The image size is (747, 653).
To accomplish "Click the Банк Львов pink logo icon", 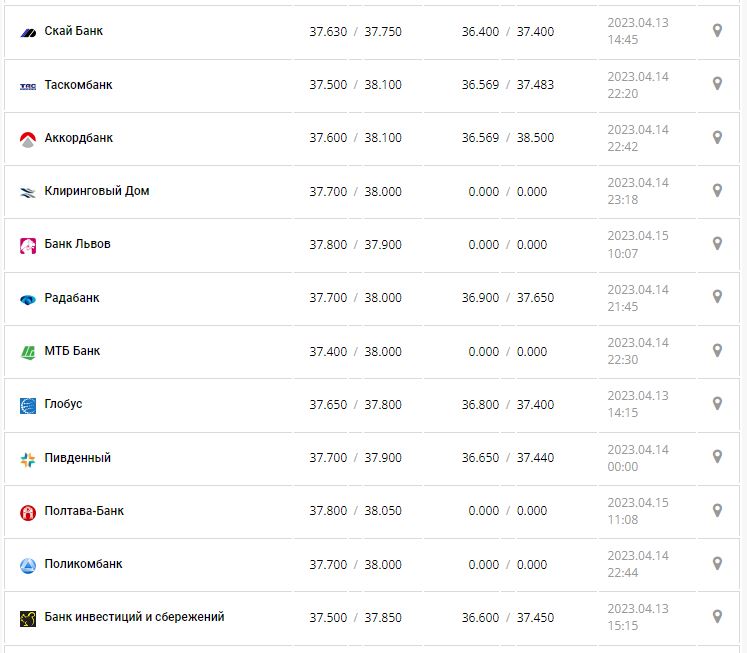I will point(28,245).
